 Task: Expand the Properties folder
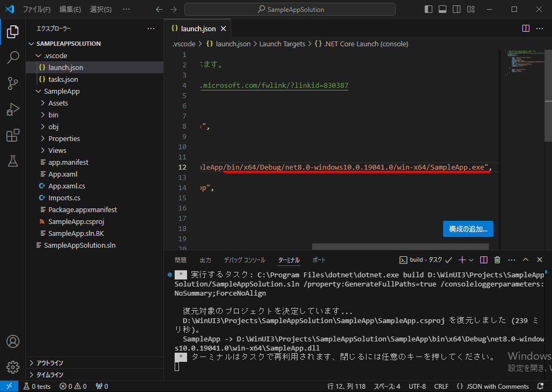94,138
